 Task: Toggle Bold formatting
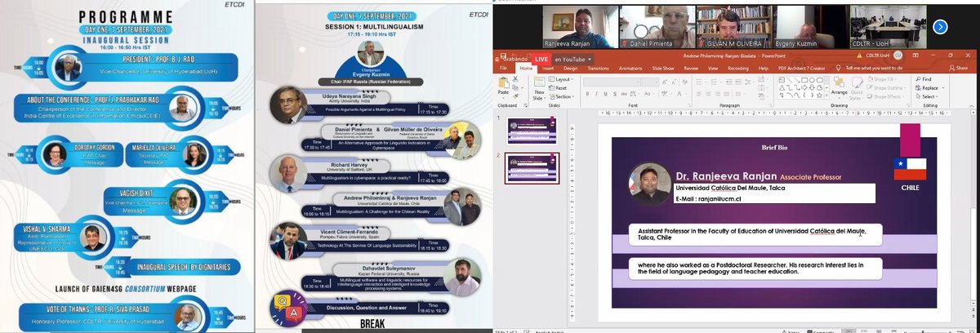[587, 94]
